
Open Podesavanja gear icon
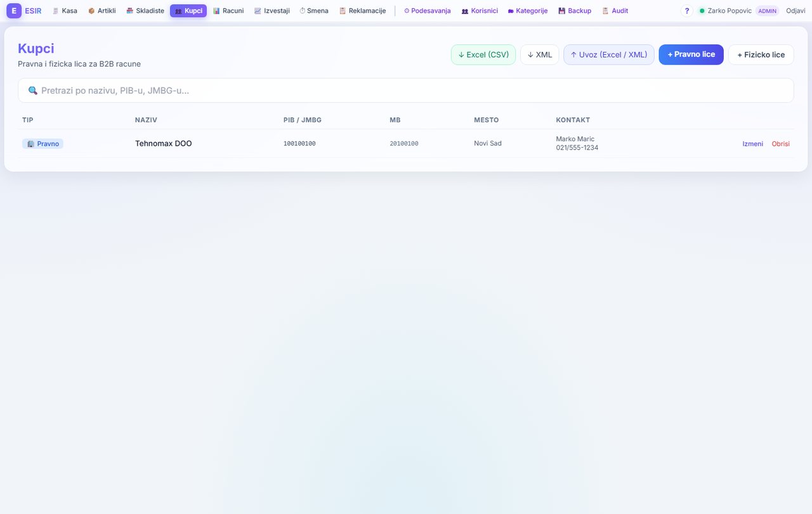[407, 11]
